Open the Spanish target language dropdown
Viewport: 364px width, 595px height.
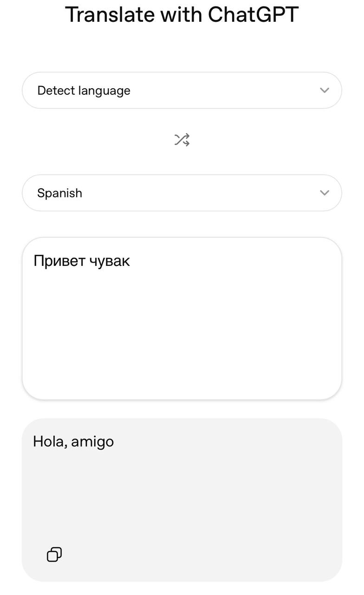point(182,193)
